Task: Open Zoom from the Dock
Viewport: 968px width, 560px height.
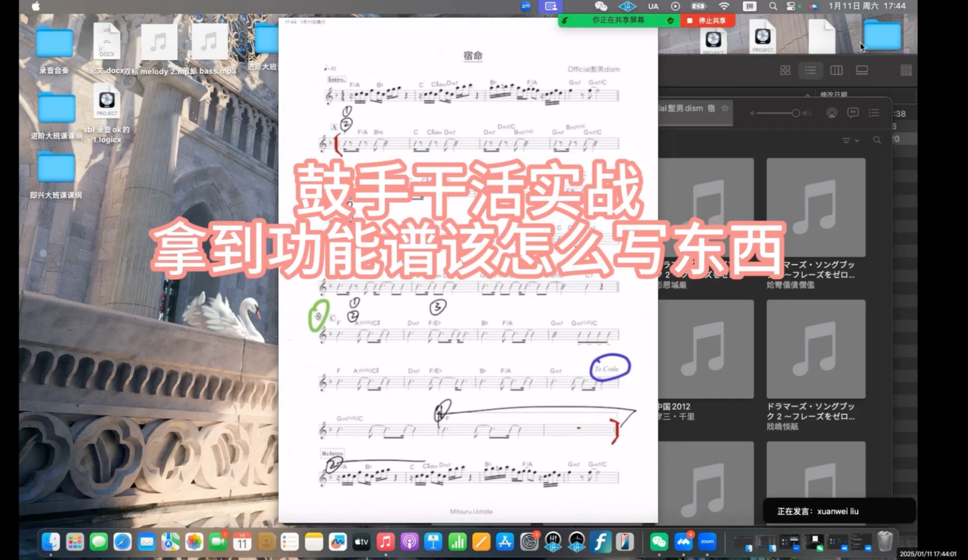Action: [x=707, y=542]
